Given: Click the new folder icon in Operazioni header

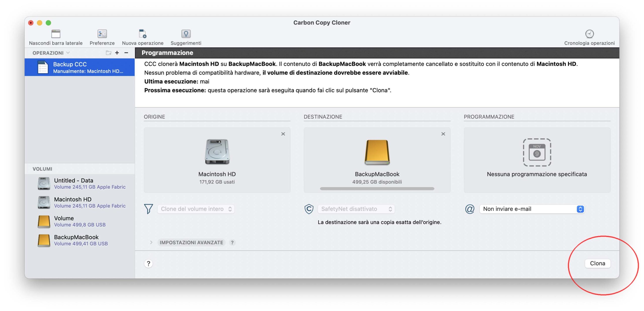Looking at the screenshot, I should point(108,53).
